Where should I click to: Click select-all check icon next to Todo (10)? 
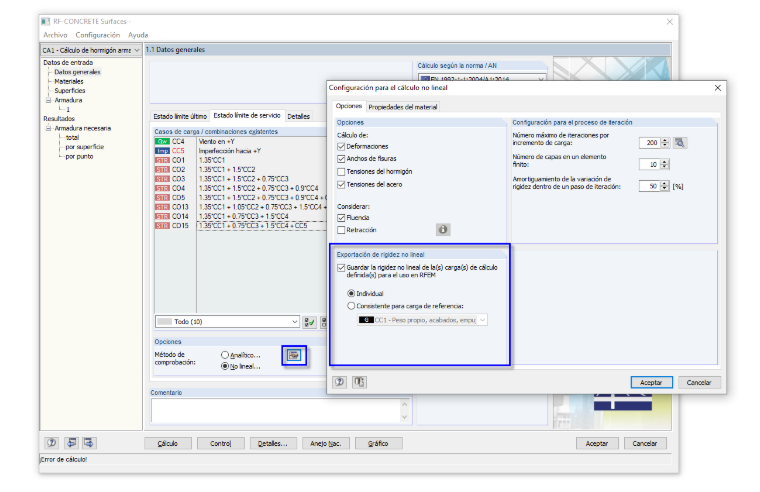(309, 322)
